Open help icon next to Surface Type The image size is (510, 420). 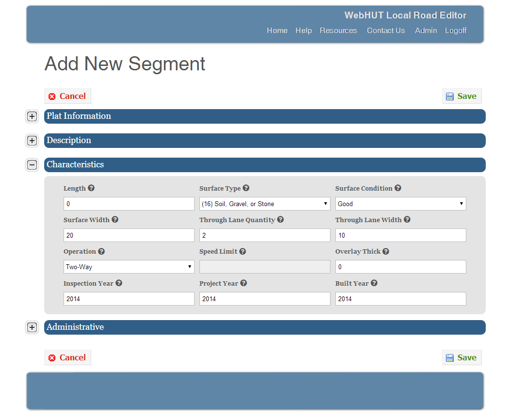pos(246,188)
